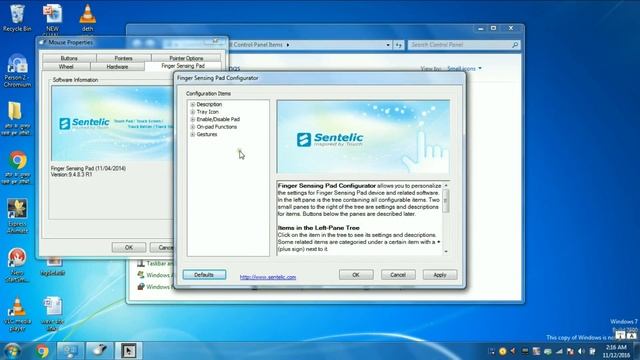640x360 pixels.
Task: Select On-pad Functions in the tree
Action: (x=216, y=127)
